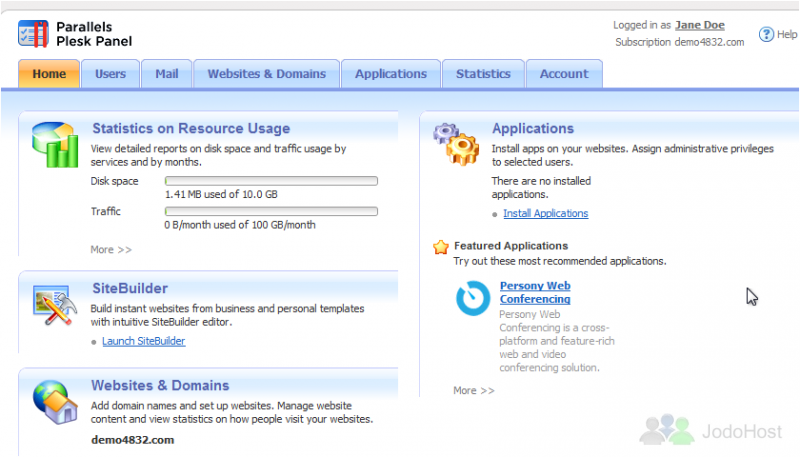Click the Install Applications link
Viewport: 800px width, 457px height.
tap(545, 213)
